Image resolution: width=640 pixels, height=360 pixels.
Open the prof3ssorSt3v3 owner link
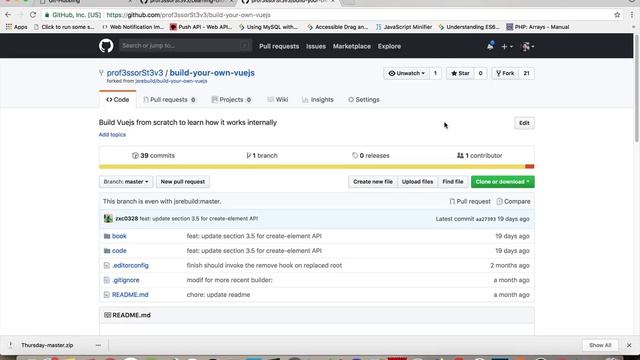pyautogui.click(x=135, y=73)
